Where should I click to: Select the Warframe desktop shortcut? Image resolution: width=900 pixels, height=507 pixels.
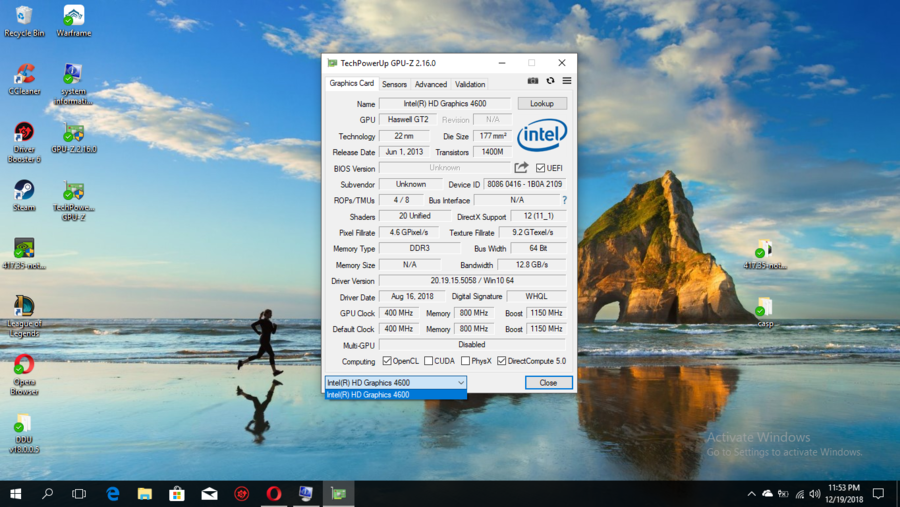(x=73, y=21)
